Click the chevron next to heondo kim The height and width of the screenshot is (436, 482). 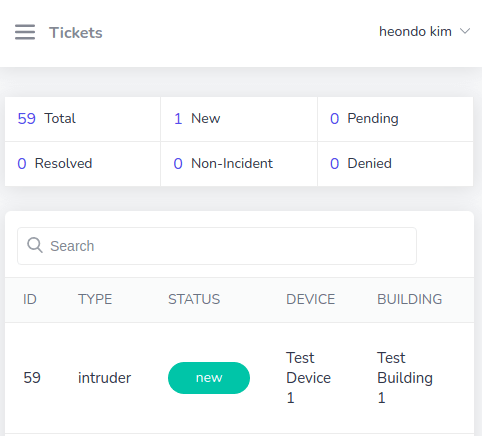point(465,31)
